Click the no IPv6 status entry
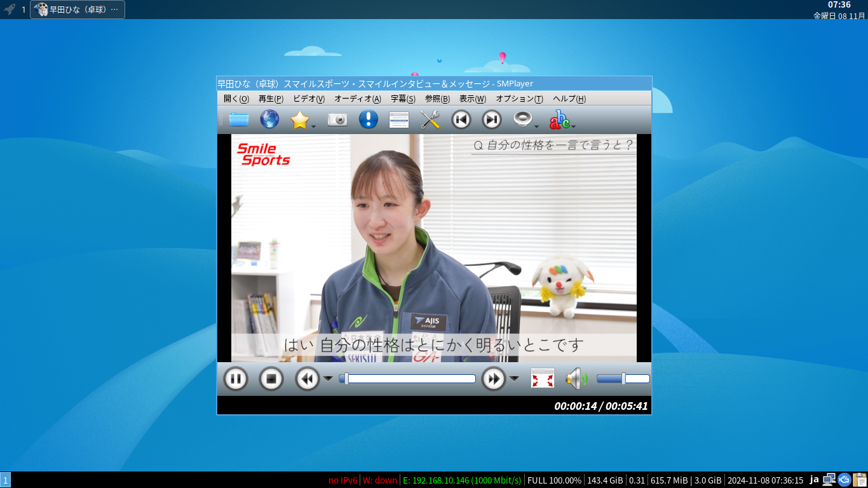Screen dimensions: 868x488 (x=343, y=480)
